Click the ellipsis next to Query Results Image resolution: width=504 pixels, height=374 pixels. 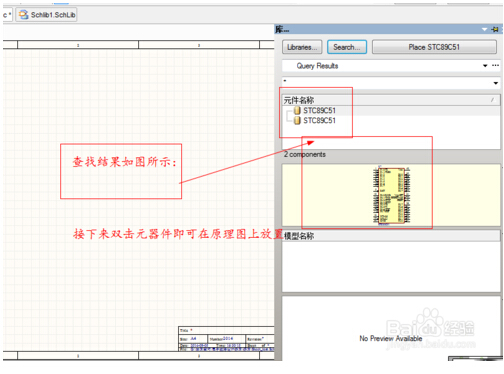496,65
